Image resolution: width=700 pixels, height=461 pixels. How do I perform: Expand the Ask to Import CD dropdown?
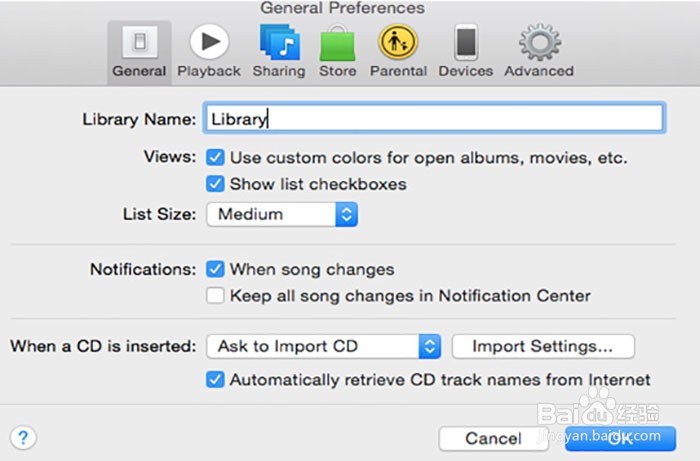(x=323, y=347)
